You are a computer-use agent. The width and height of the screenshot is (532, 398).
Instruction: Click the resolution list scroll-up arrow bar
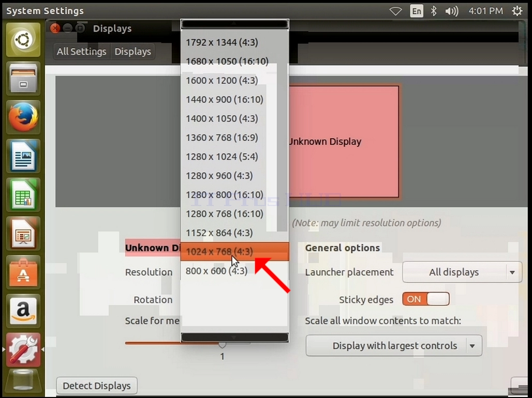point(234,24)
